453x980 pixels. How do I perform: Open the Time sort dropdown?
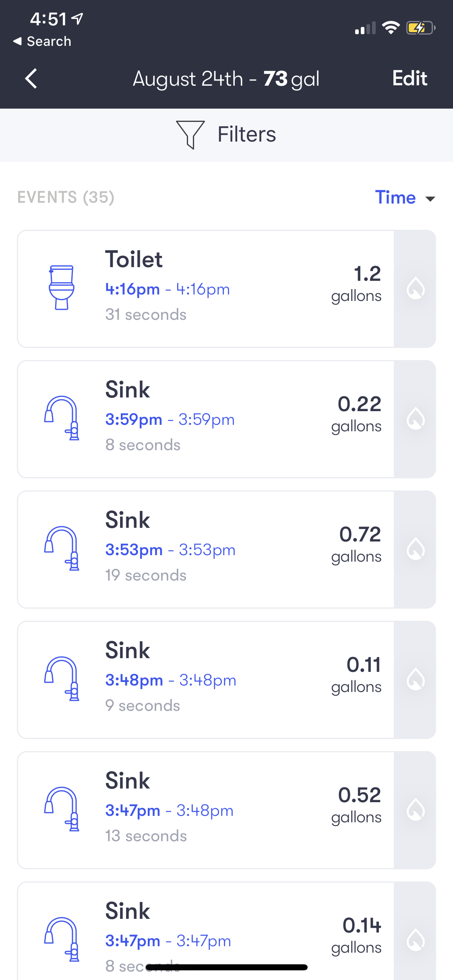point(395,198)
